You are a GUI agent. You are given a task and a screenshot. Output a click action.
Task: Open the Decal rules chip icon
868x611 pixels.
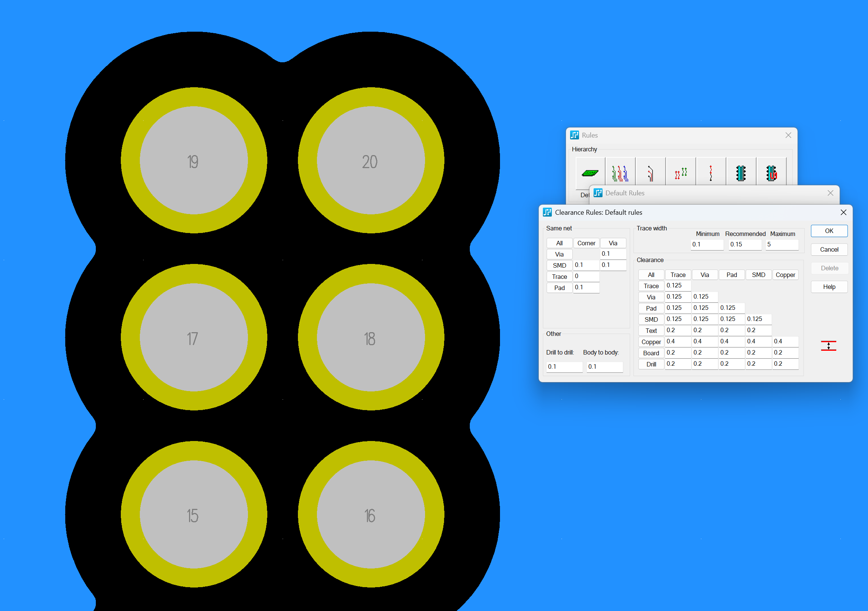click(741, 173)
